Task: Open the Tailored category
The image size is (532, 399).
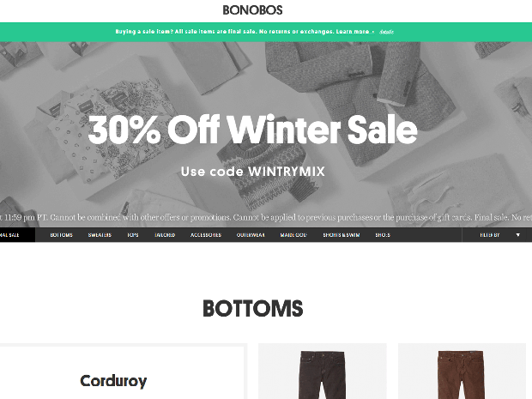Action: pyautogui.click(x=165, y=235)
